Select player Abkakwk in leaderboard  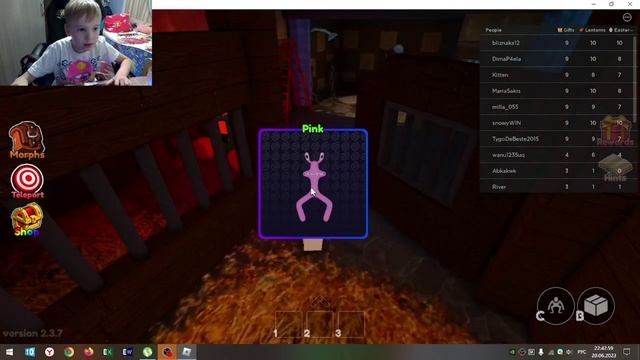click(x=557, y=171)
